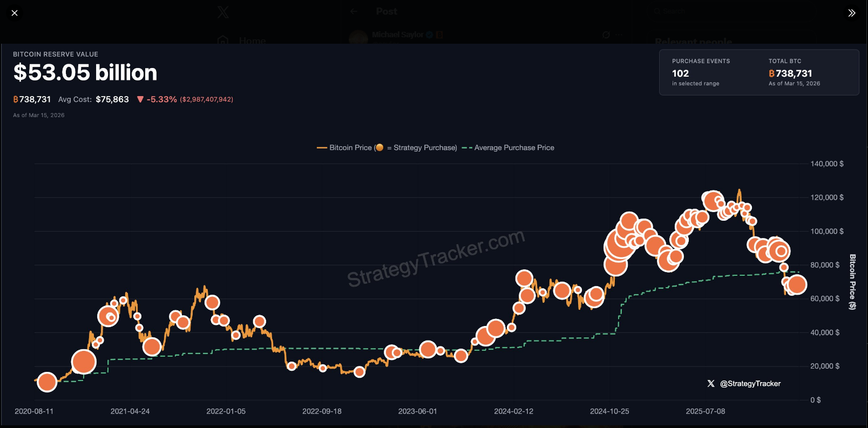Screen dimensions: 868x428
Task: Click the Michael Saylor name link
Action: [x=397, y=35]
